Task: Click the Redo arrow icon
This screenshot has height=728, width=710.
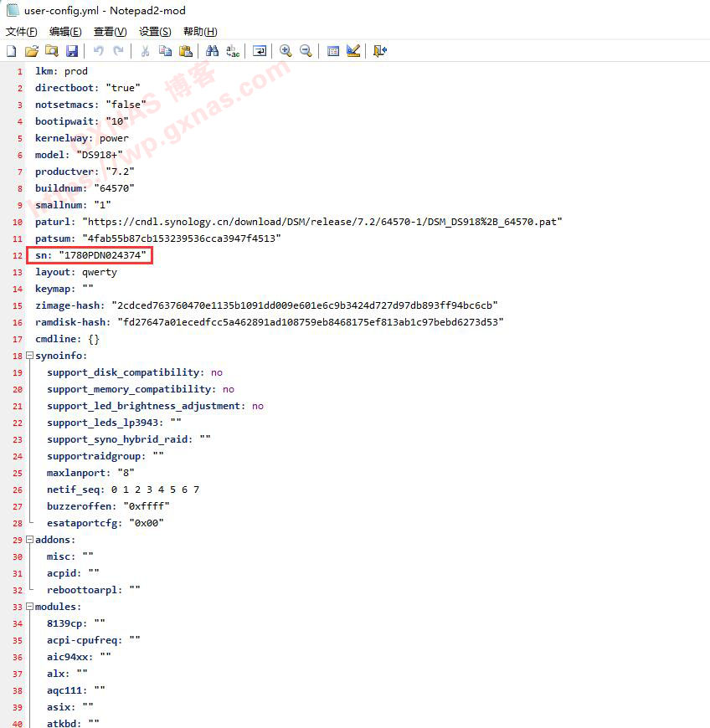Action: point(119,51)
